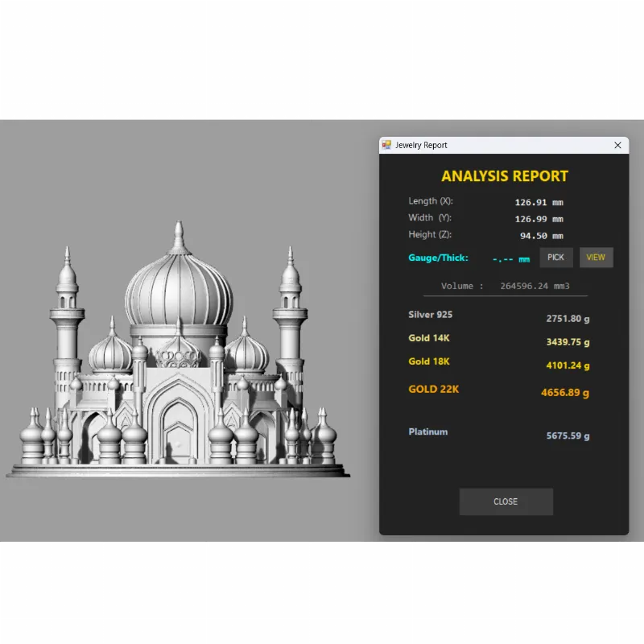Click the Gauge/Thick value field
The image size is (644, 644).
click(x=510, y=258)
